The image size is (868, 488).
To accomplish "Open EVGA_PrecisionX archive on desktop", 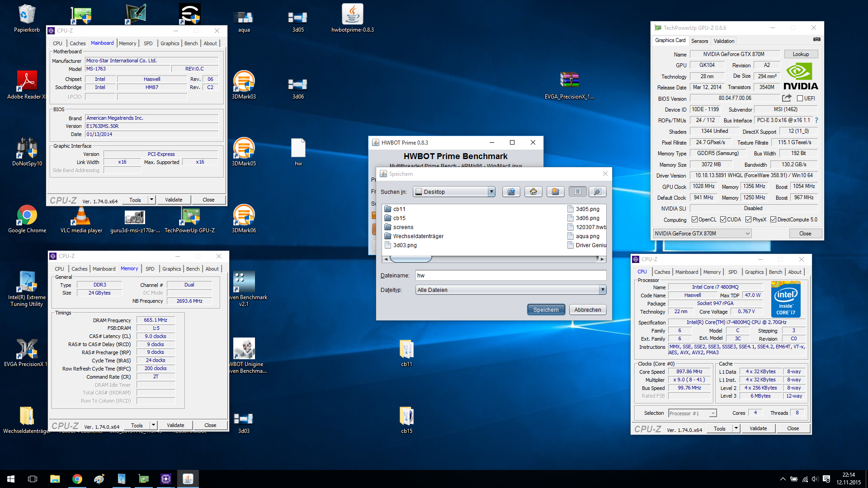I will coord(570,85).
